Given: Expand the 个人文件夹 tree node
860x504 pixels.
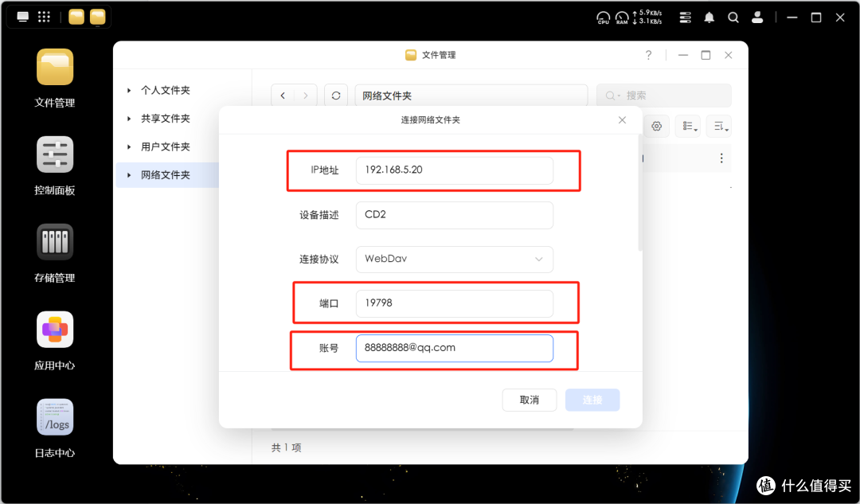Looking at the screenshot, I should coord(129,91).
